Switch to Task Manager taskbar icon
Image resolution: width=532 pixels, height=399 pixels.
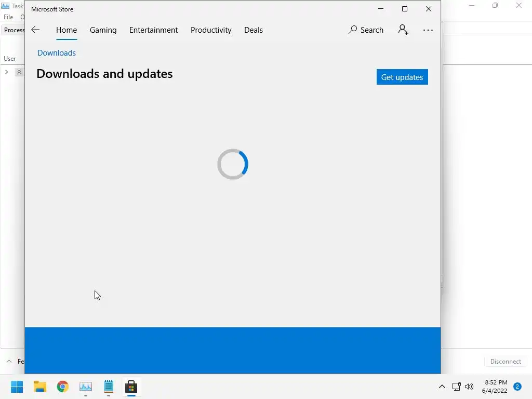[x=86, y=387]
